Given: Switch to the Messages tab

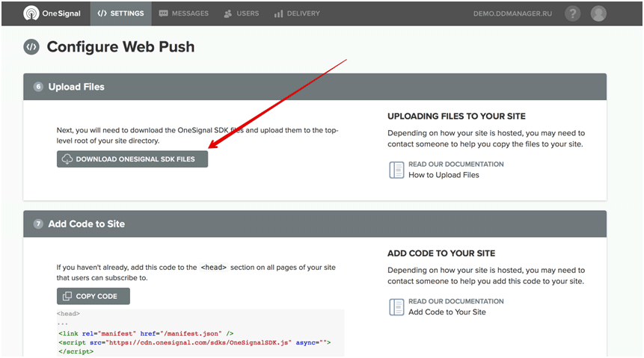Looking at the screenshot, I should point(183,13).
